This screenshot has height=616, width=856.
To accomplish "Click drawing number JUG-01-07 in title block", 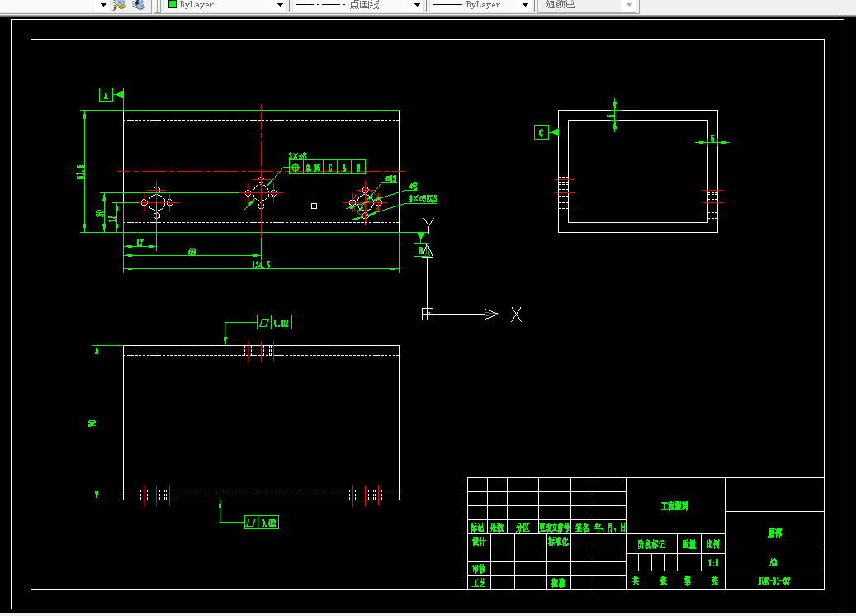I will [774, 581].
